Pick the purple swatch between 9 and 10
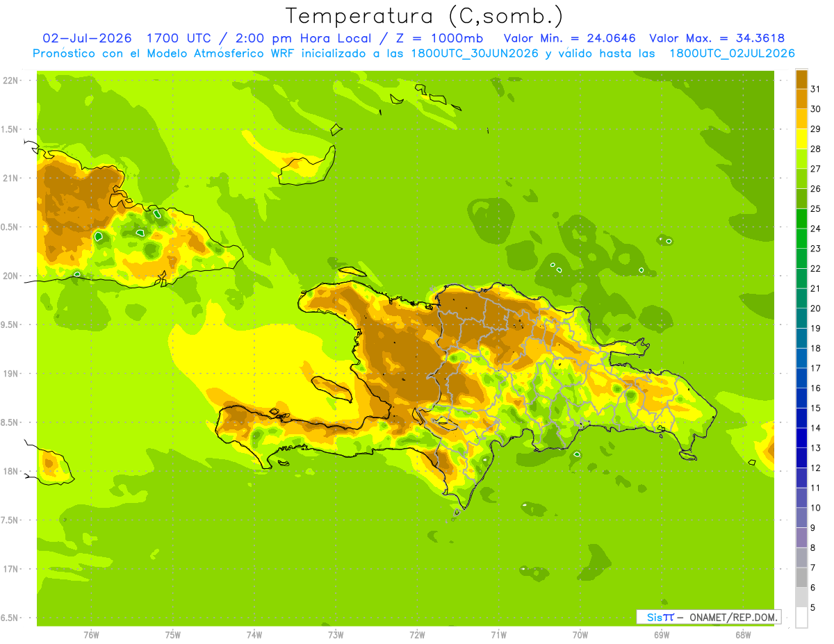 click(x=801, y=518)
